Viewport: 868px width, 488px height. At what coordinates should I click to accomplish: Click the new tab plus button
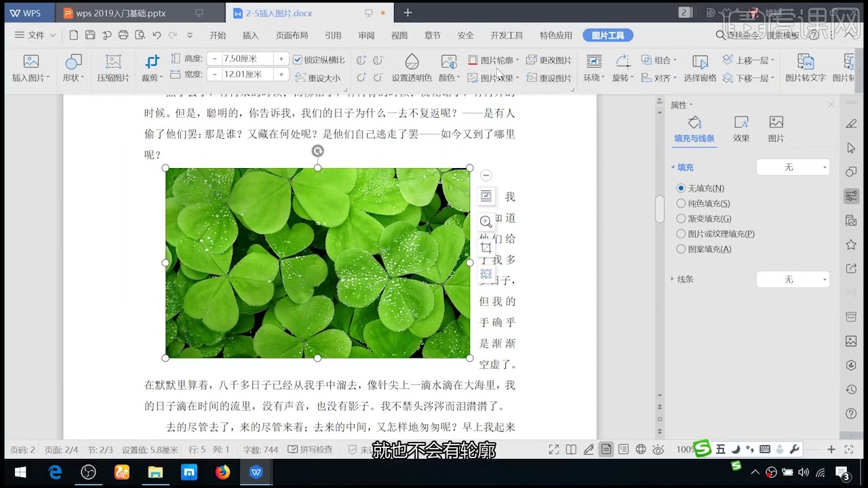[x=408, y=13]
